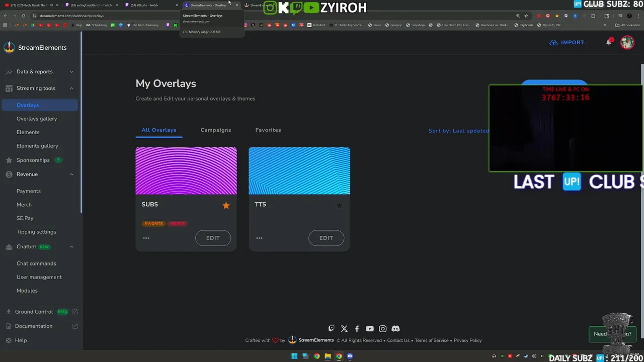Bookmark this page with the star icon

click(526, 16)
